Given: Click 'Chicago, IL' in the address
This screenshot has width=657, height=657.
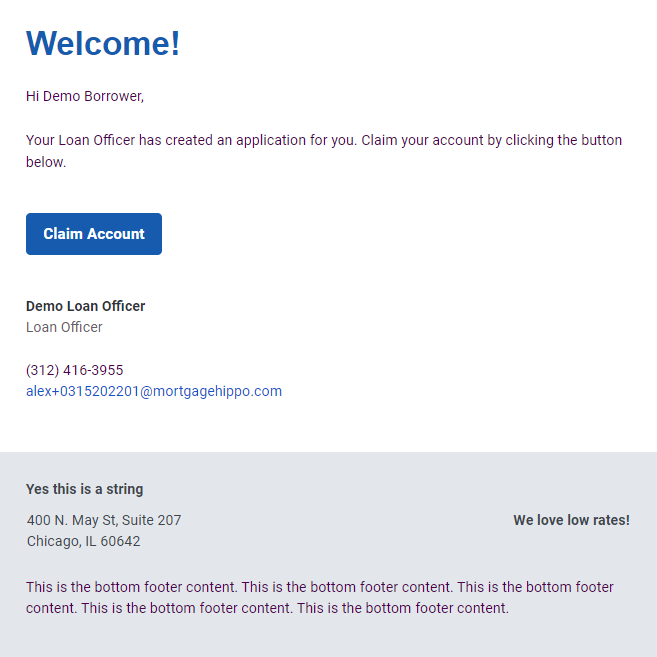Looking at the screenshot, I should (62, 541).
